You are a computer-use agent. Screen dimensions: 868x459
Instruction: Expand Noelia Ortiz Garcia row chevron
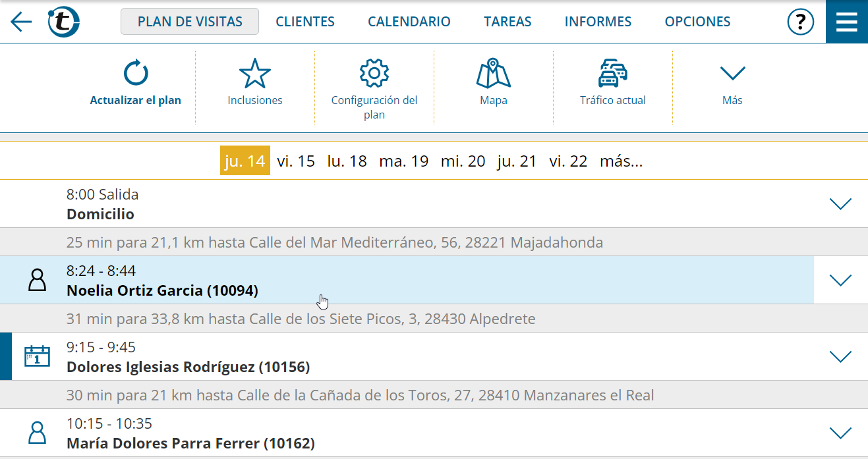841,280
